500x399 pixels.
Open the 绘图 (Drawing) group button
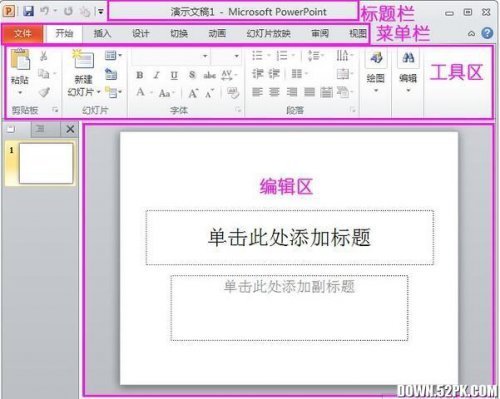376,72
